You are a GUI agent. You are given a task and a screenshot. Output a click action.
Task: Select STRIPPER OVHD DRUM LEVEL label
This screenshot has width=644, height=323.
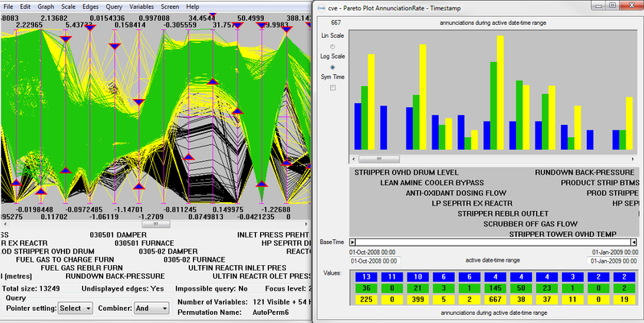pyautogui.click(x=407, y=172)
